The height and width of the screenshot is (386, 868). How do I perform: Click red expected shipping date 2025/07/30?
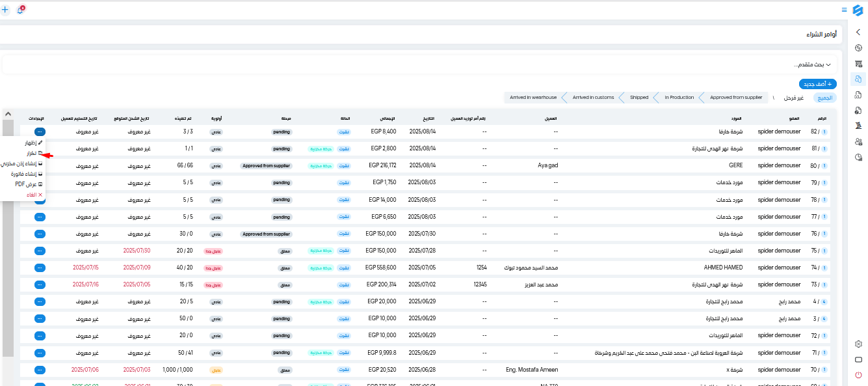[137, 251]
